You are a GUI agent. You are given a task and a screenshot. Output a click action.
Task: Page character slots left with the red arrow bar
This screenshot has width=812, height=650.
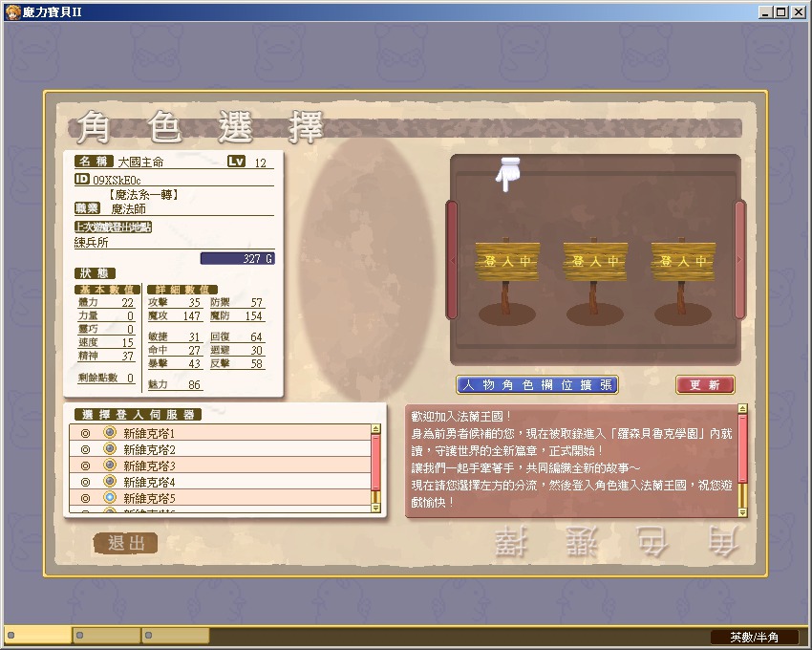452,260
